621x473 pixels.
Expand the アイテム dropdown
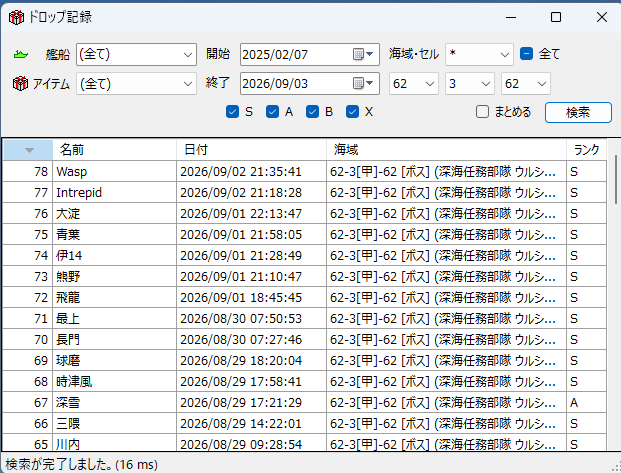[136, 84]
